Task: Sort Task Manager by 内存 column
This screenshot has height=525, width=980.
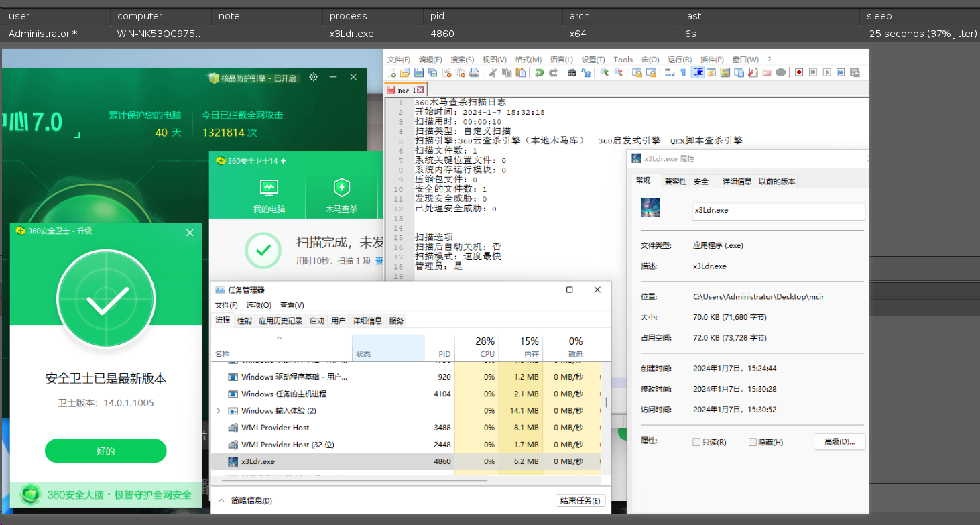Action: pyautogui.click(x=521, y=347)
